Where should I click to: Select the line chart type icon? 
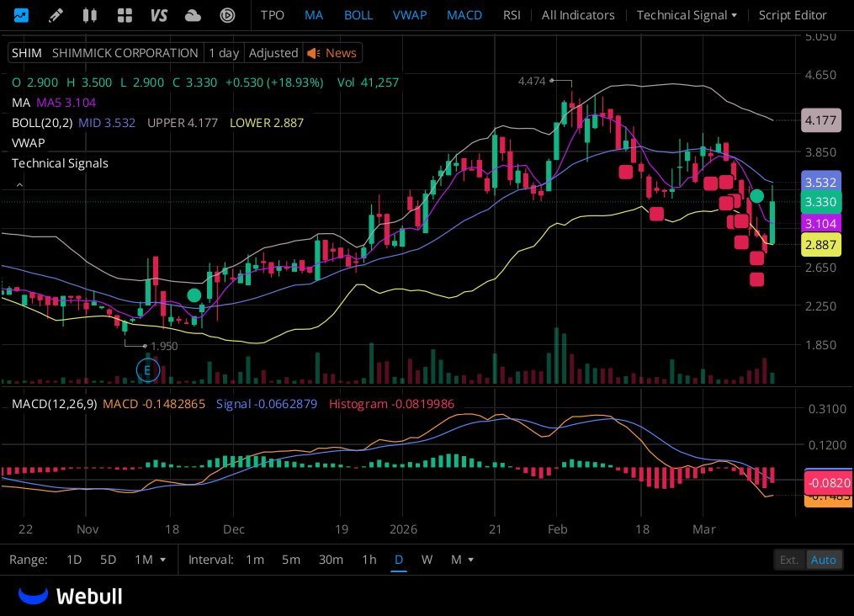pos(21,14)
